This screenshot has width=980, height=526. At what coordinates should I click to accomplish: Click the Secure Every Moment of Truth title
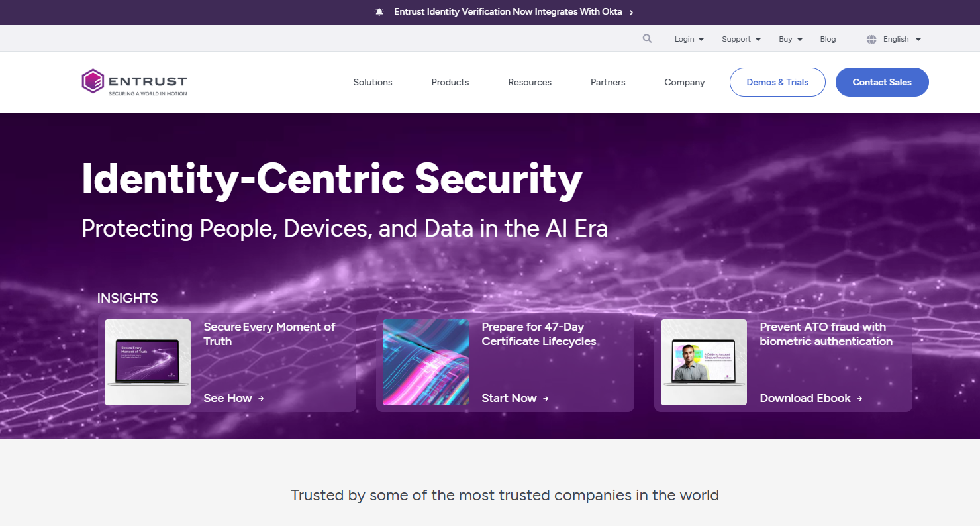269,334
